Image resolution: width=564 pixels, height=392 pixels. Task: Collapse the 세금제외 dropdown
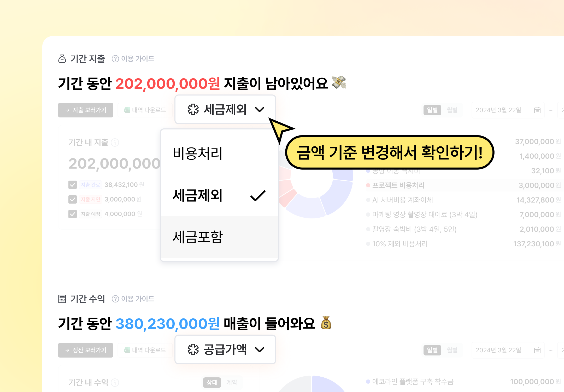[225, 109]
